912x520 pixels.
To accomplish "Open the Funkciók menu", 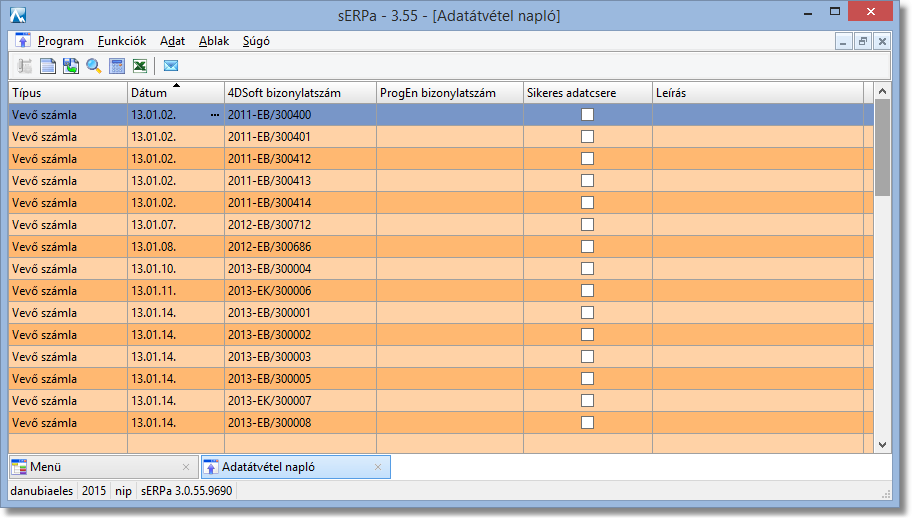I will (122, 41).
